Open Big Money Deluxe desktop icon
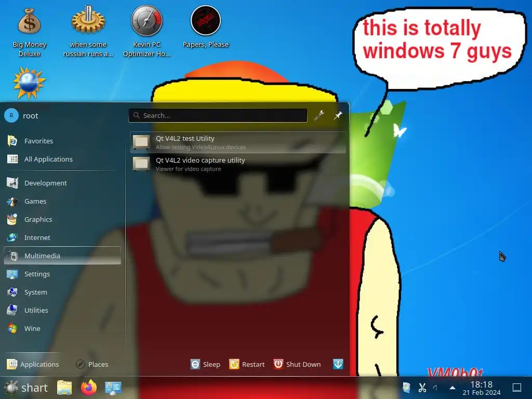Screen dimensions: 532x399 [x=29, y=32]
